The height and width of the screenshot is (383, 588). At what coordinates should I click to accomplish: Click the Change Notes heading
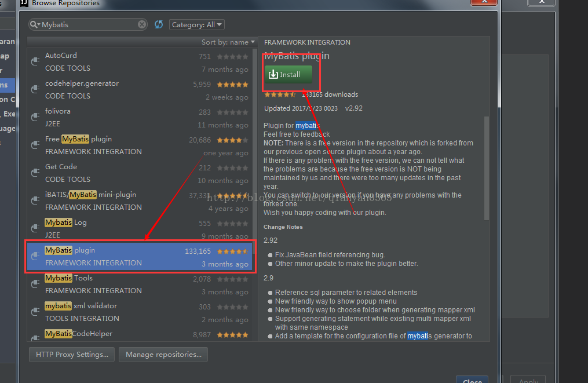click(x=283, y=227)
